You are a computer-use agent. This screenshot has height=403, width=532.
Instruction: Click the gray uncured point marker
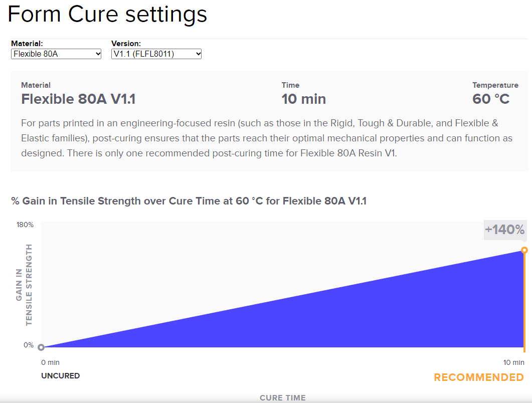(41, 347)
